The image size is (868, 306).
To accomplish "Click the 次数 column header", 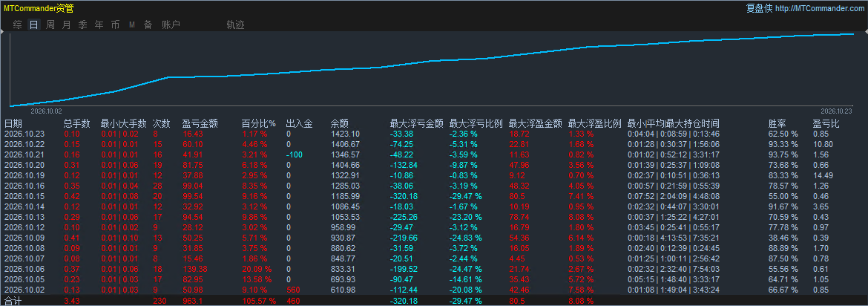I will point(162,123).
